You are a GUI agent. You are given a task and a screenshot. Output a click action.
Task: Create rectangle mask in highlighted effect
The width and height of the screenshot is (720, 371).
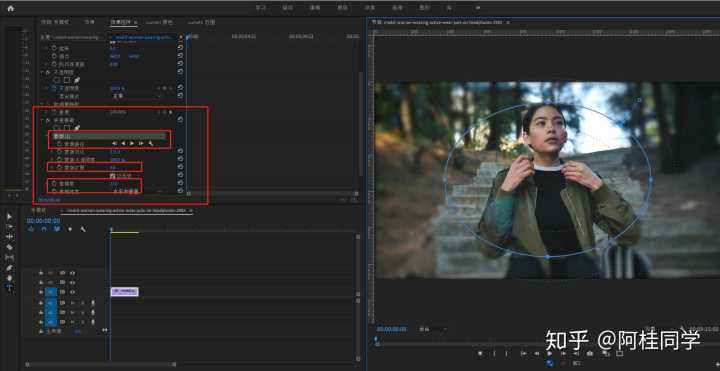[x=67, y=128]
